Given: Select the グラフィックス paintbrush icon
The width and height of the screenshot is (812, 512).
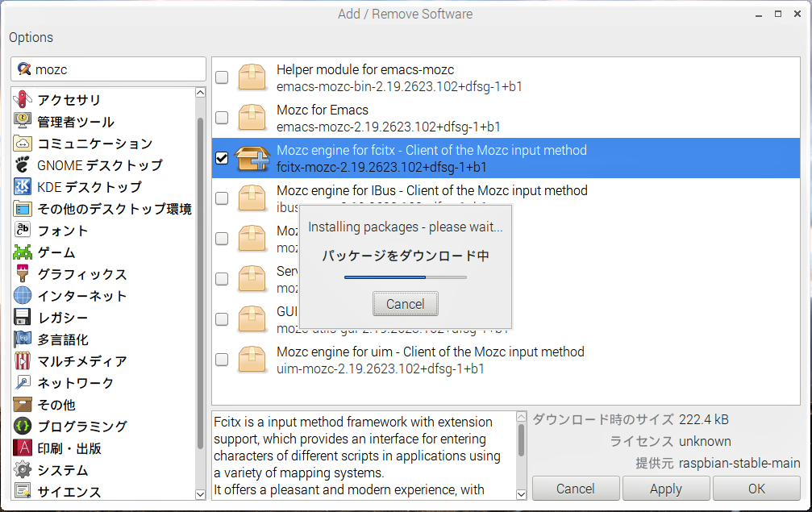Looking at the screenshot, I should click(x=23, y=273).
